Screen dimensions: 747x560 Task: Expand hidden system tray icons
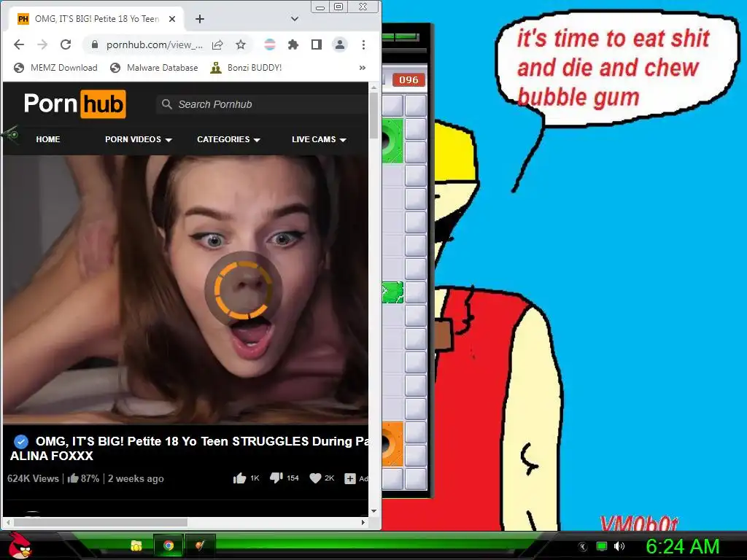pyautogui.click(x=583, y=547)
